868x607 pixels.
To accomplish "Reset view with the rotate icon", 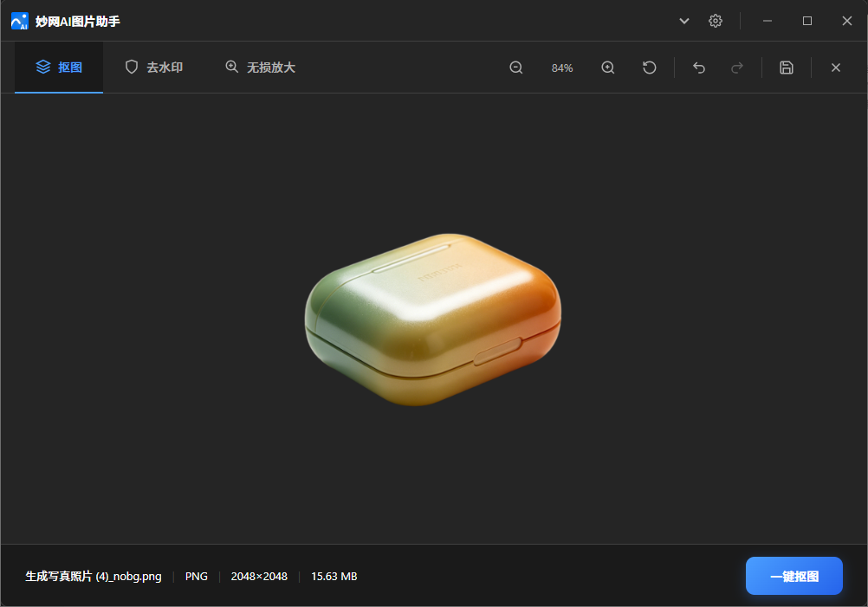I will coord(650,68).
